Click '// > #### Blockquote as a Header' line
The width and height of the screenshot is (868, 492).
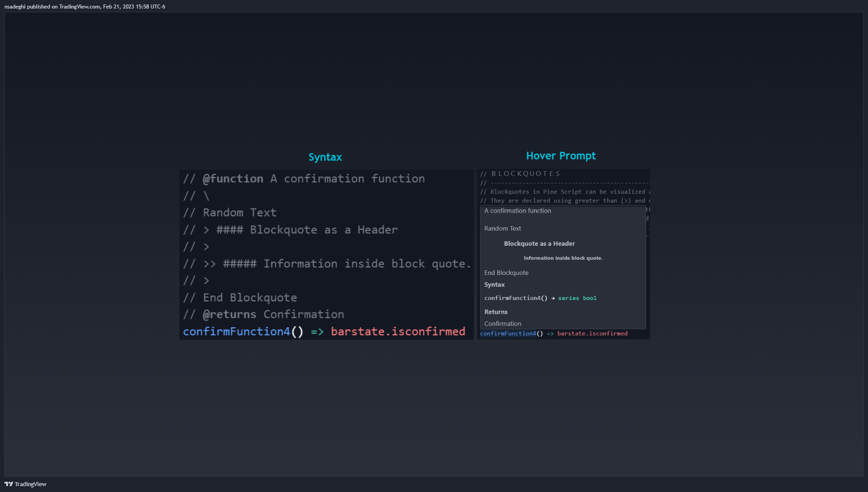pos(290,230)
